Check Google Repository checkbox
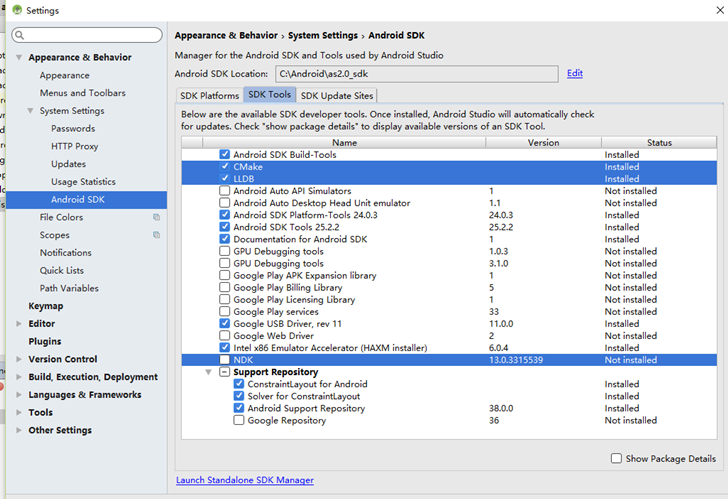The image size is (728, 499). tap(239, 420)
